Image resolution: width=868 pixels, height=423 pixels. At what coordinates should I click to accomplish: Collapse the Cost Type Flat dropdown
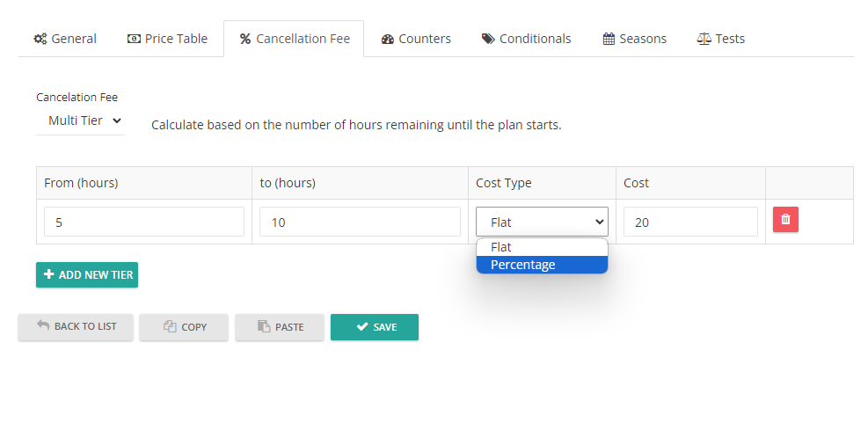click(x=542, y=222)
